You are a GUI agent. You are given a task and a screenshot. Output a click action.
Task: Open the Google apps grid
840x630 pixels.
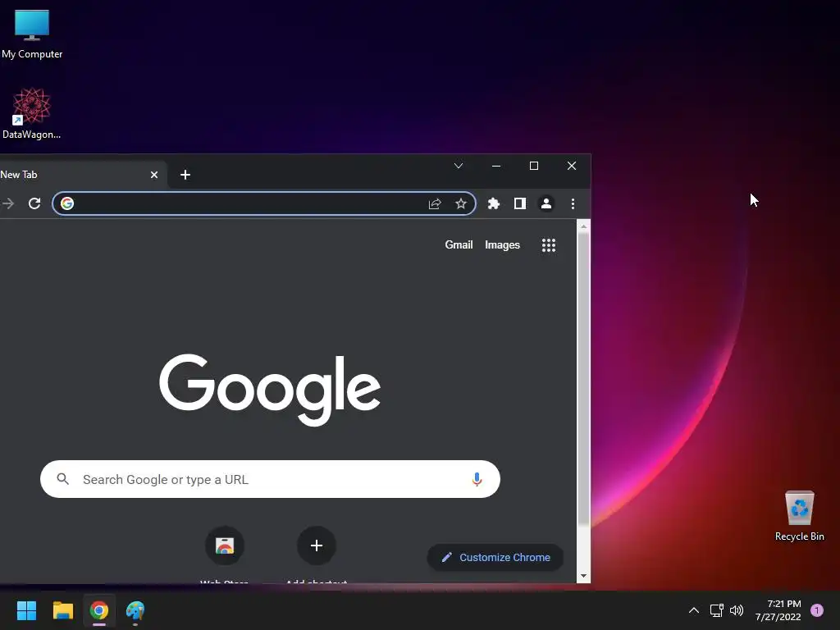tap(549, 245)
